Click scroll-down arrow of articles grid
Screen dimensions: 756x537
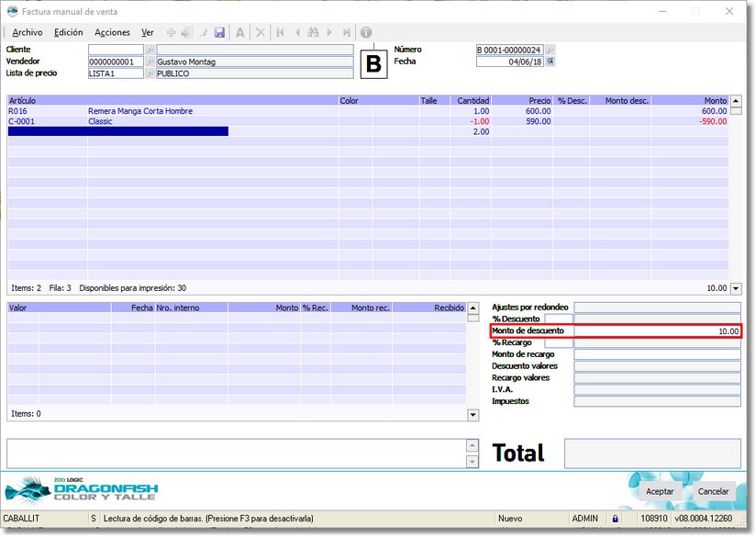(736, 288)
